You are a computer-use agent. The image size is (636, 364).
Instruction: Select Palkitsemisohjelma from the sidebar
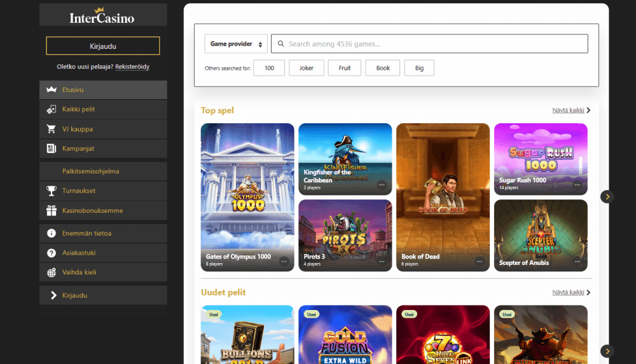click(90, 171)
